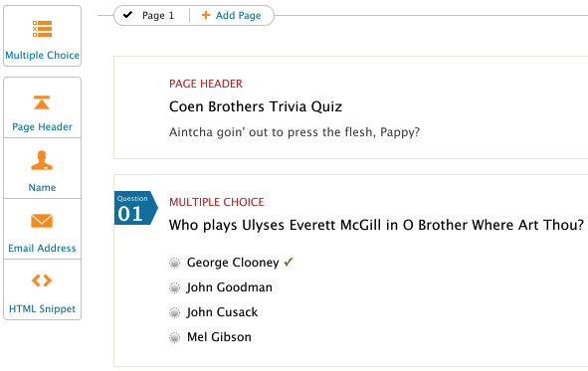Click the Multiple Choice label
This screenshot has width=588, height=371.
click(42, 55)
